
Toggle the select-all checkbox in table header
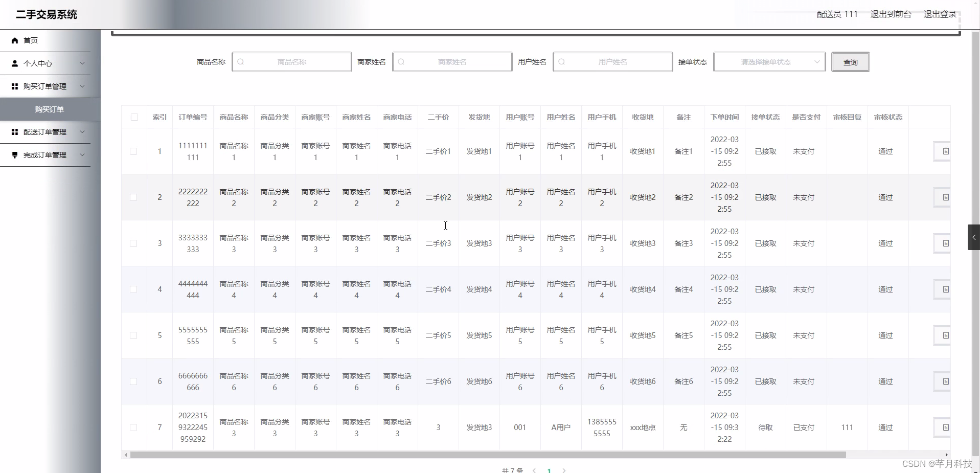click(133, 117)
